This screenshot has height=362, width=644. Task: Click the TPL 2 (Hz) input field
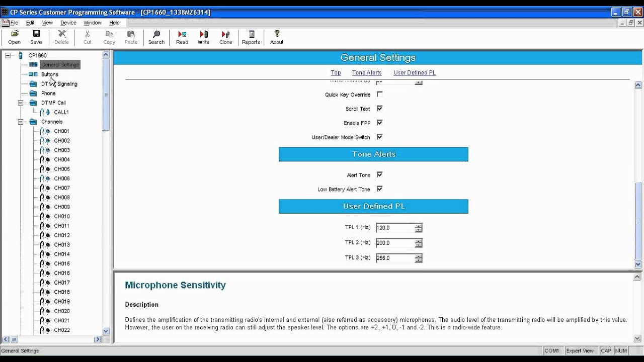(395, 243)
